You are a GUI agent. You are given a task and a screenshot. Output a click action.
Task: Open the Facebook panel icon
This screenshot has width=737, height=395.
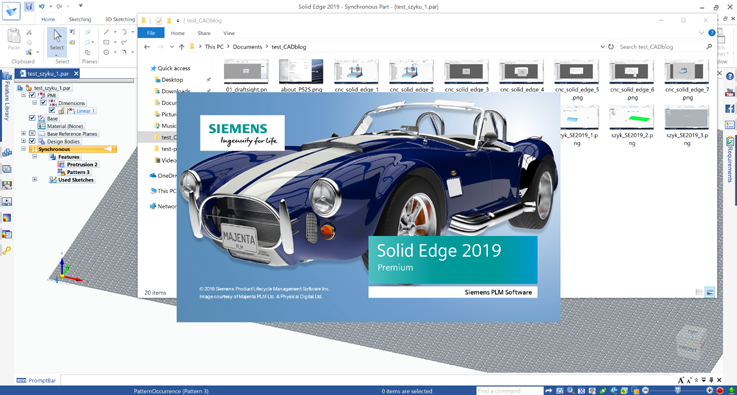point(729,109)
